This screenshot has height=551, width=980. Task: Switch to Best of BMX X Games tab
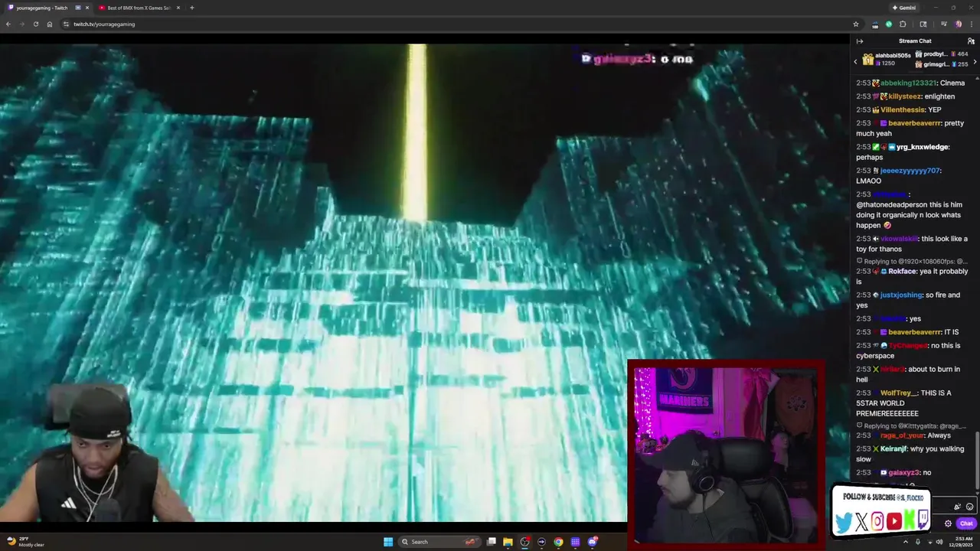coord(138,8)
